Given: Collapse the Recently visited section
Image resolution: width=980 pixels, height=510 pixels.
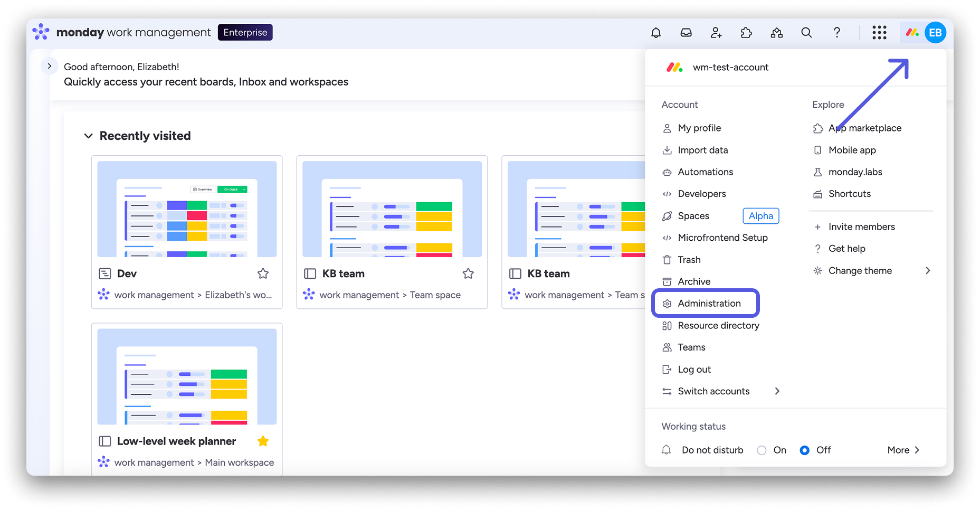Looking at the screenshot, I should click(x=88, y=136).
